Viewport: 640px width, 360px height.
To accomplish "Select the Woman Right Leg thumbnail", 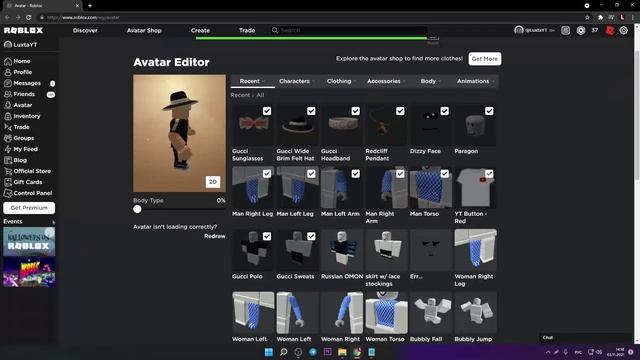I will [x=476, y=250].
